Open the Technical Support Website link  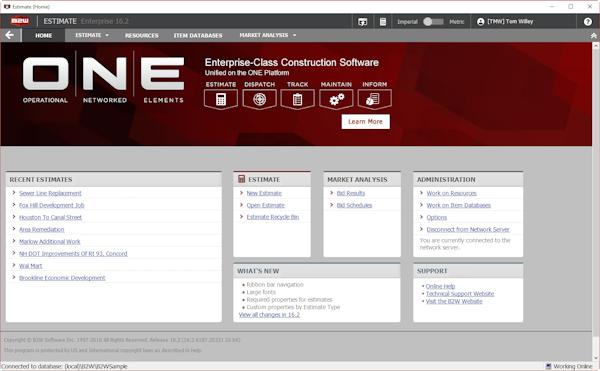(x=460, y=294)
